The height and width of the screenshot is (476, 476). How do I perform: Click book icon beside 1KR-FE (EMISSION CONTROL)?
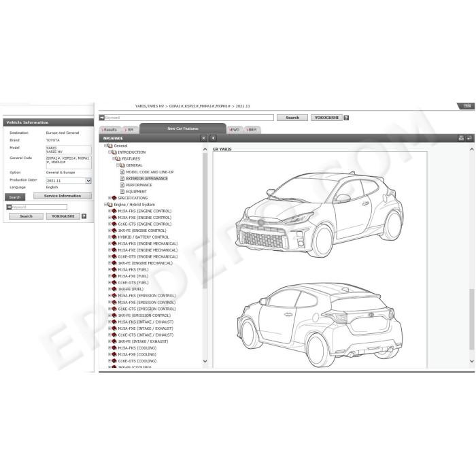(x=114, y=316)
